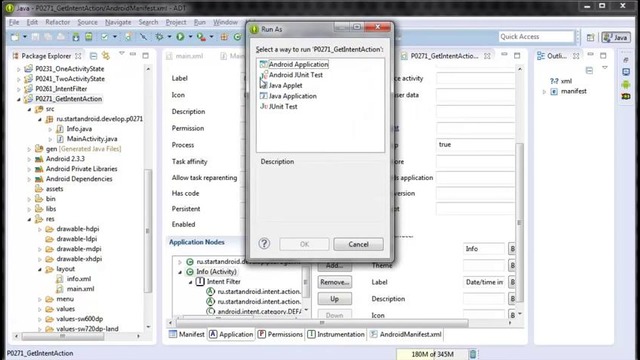Click the green Run toolbar button

point(180,37)
